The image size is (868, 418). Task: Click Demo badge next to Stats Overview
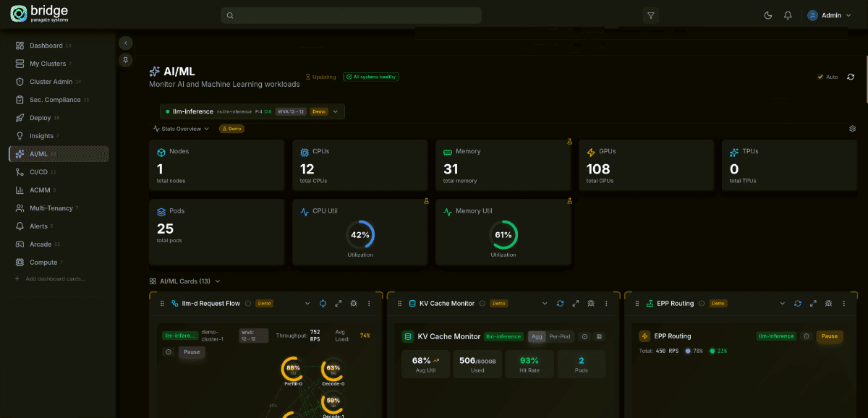231,129
